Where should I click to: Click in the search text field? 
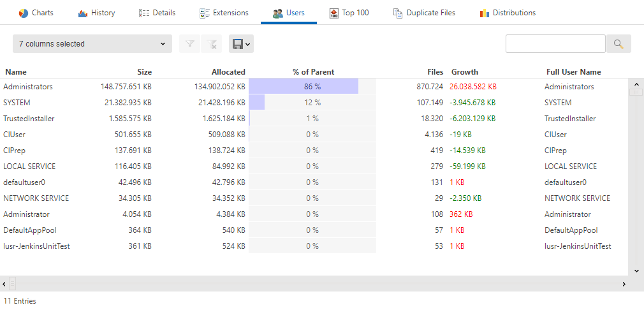[555, 44]
